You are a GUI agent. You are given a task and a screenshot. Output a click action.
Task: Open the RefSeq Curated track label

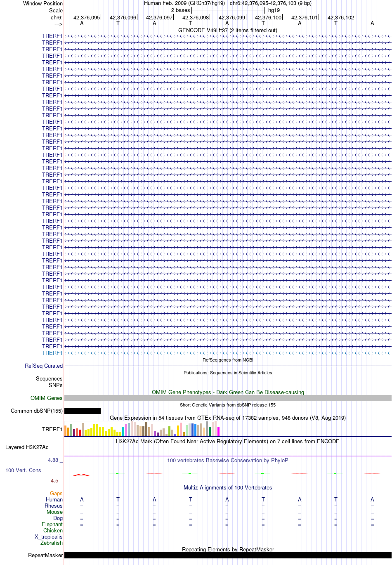tap(44, 366)
